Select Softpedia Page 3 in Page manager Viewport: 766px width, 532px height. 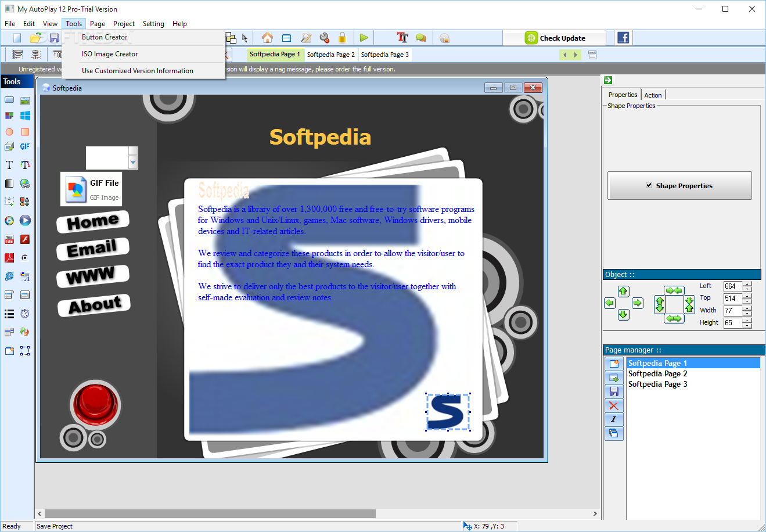pyautogui.click(x=657, y=384)
